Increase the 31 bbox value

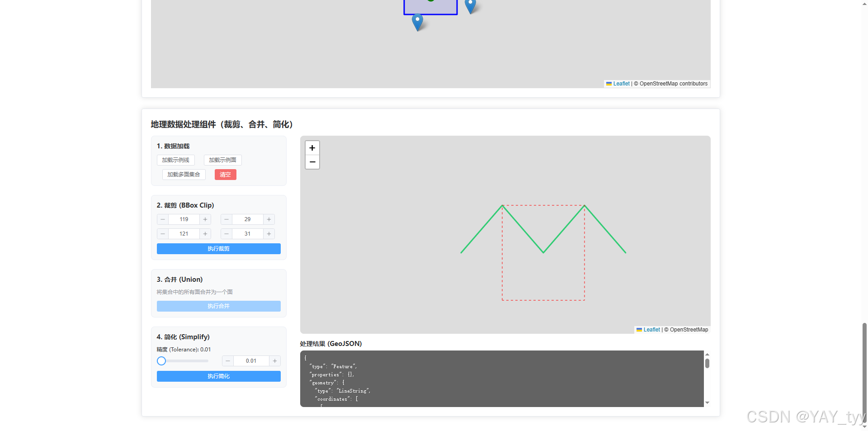(269, 234)
